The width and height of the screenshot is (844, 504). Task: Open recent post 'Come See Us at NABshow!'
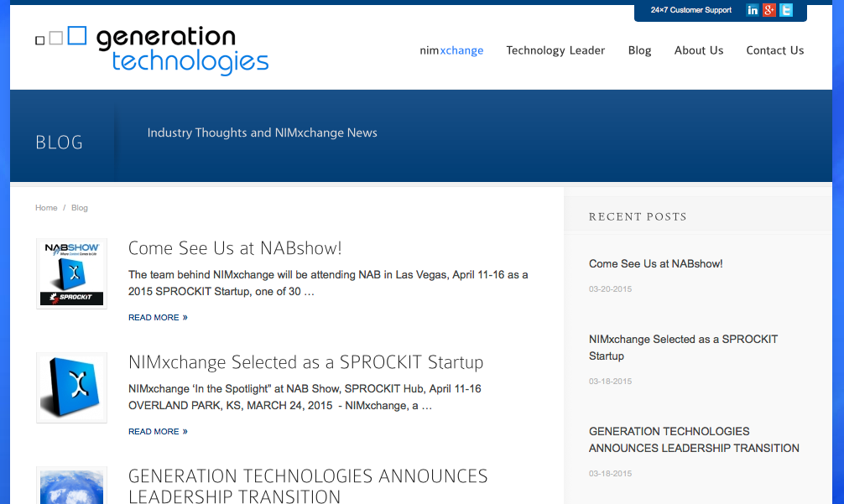coord(655,263)
